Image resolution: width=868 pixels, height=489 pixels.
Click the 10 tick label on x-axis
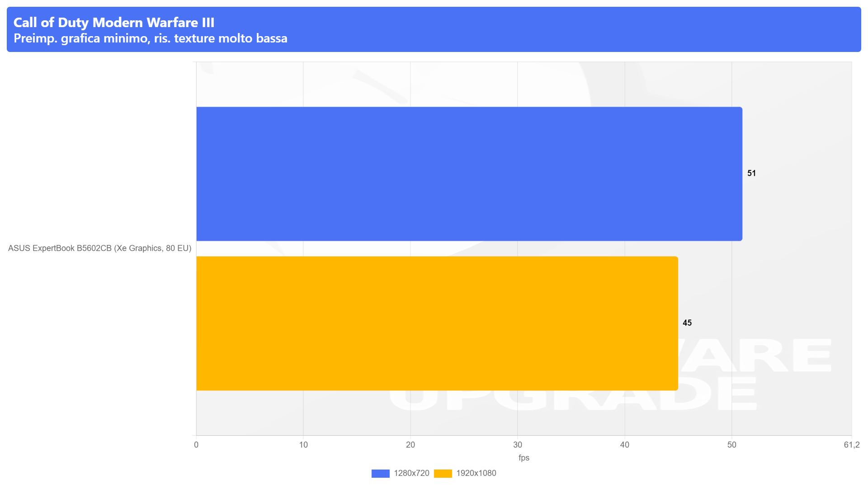point(303,445)
